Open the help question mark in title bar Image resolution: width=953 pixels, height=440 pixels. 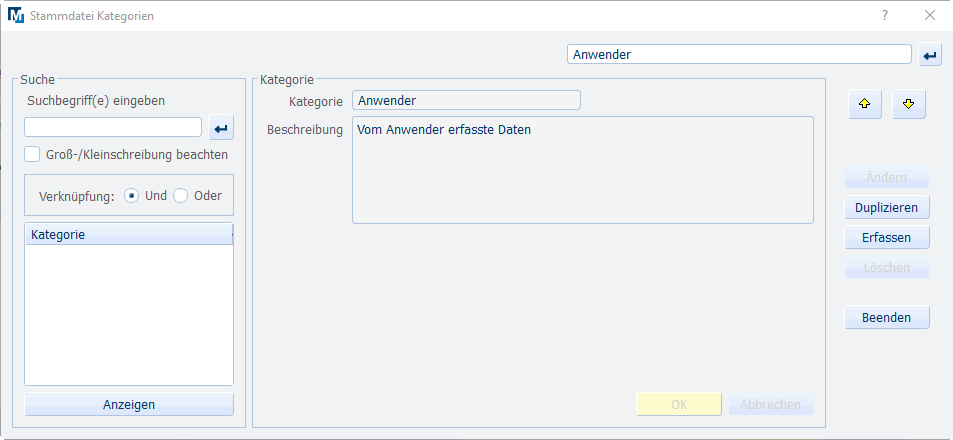click(884, 16)
